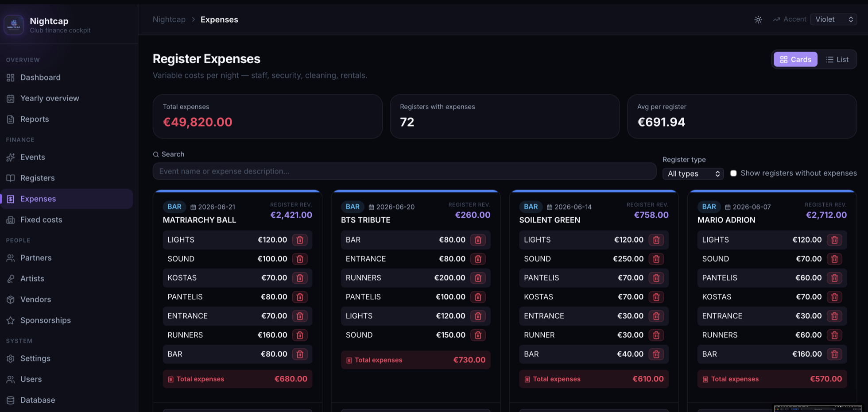
Task: Delete ENTRANCE expense in BTS Tribute card
Action: [x=478, y=259]
